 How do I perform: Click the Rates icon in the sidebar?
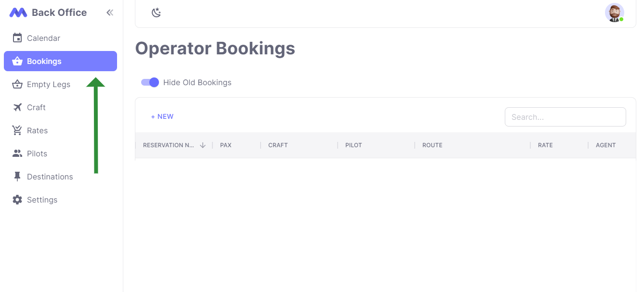17,130
